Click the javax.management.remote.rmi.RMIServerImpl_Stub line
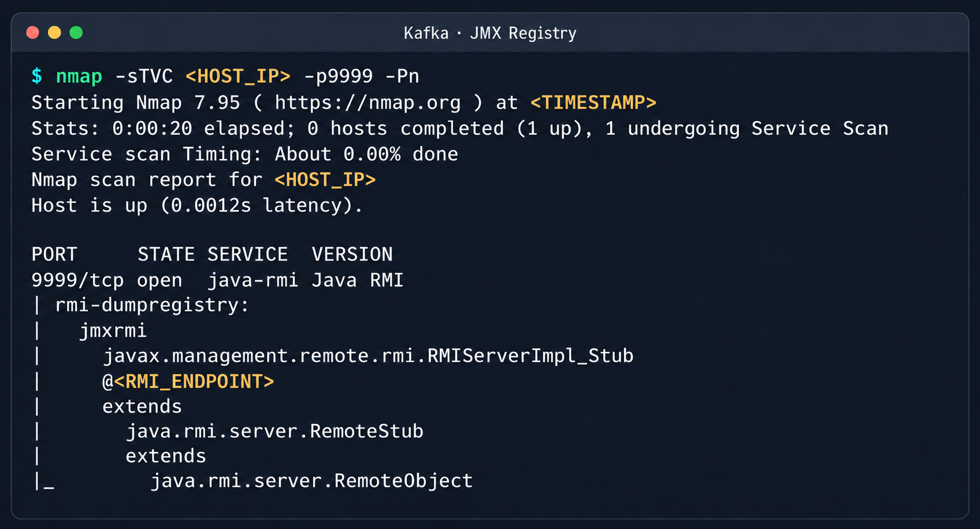The image size is (980, 529). (368, 356)
